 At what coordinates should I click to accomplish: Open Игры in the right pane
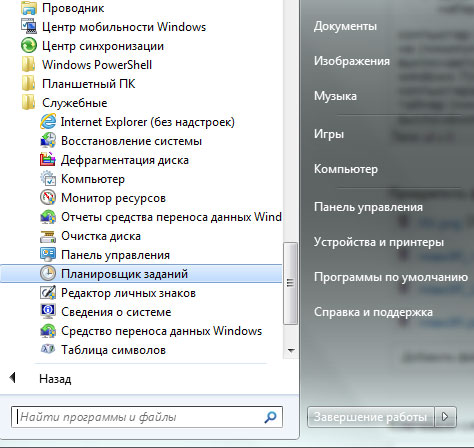click(329, 134)
